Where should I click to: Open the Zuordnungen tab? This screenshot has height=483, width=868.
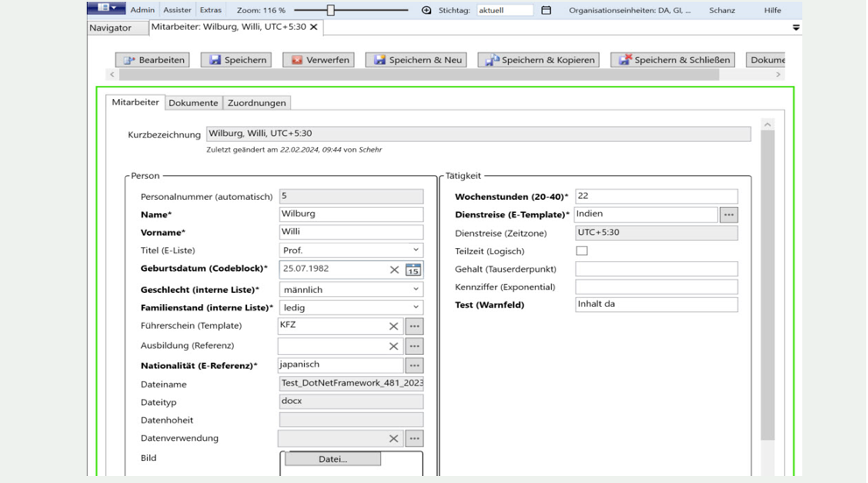tap(257, 103)
